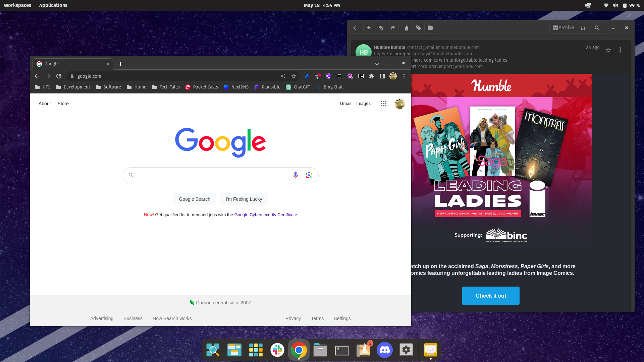Screen dimensions: 644x362
Task: Search in the mail window
Action: pos(597,28)
